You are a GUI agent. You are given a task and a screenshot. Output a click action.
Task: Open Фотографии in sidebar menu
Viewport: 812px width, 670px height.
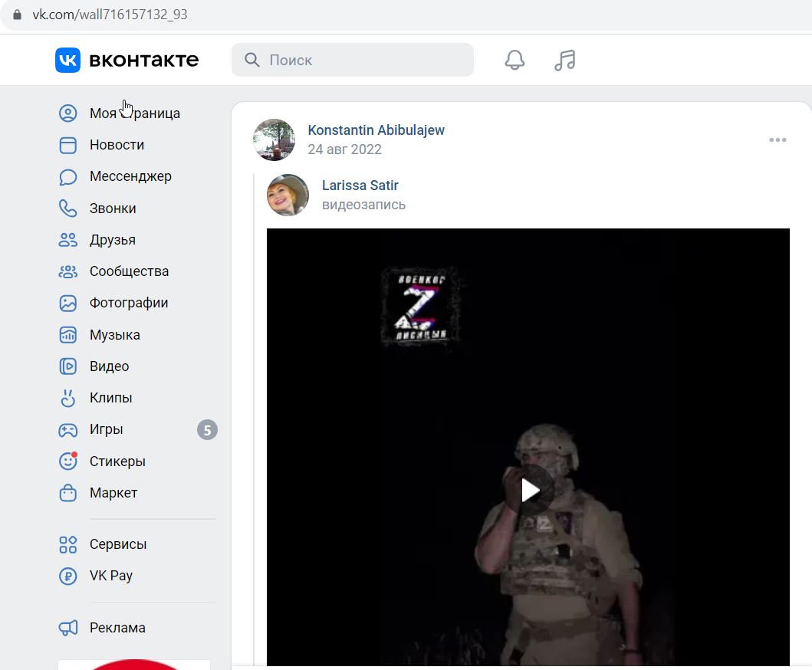129,304
